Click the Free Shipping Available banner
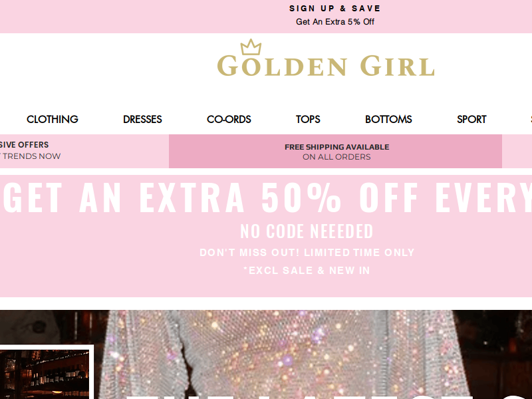The width and height of the screenshot is (532, 399). 336,152
